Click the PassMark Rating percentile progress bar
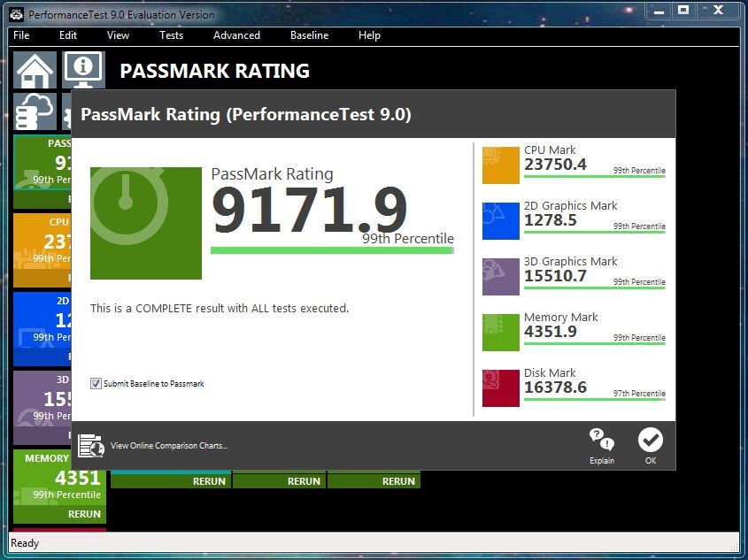The width and height of the screenshot is (748, 560). 332,250
